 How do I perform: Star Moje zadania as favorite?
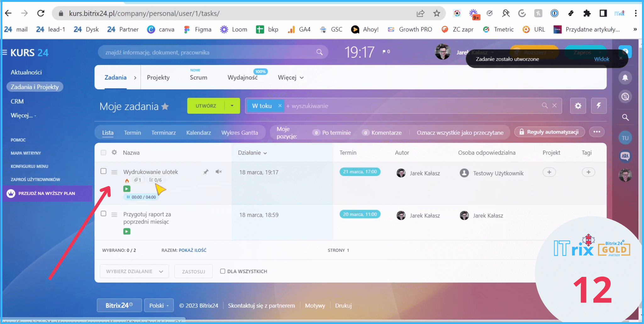(165, 107)
